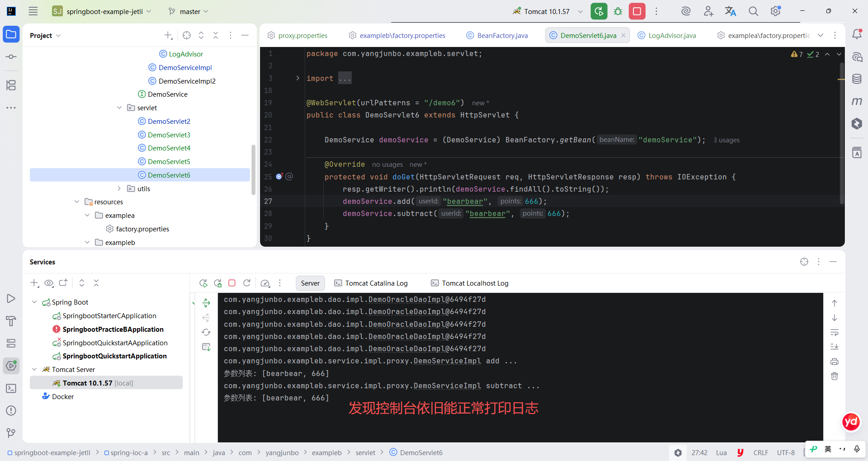The image size is (868, 461).
Task: Open the Database tool window
Action: [857, 79]
